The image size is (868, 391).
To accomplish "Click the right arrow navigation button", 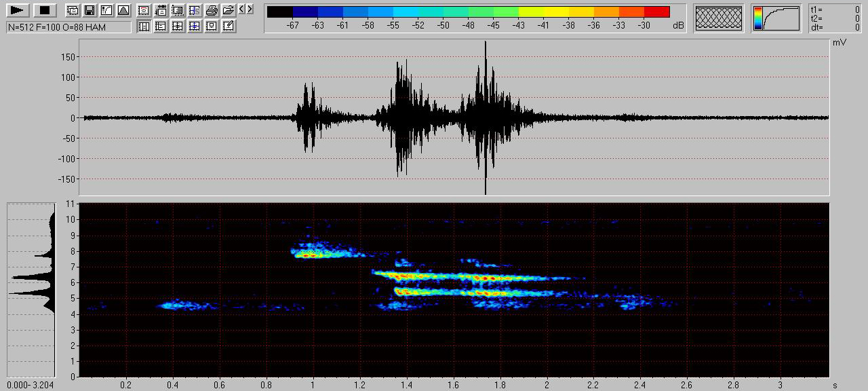I will coord(250,9).
